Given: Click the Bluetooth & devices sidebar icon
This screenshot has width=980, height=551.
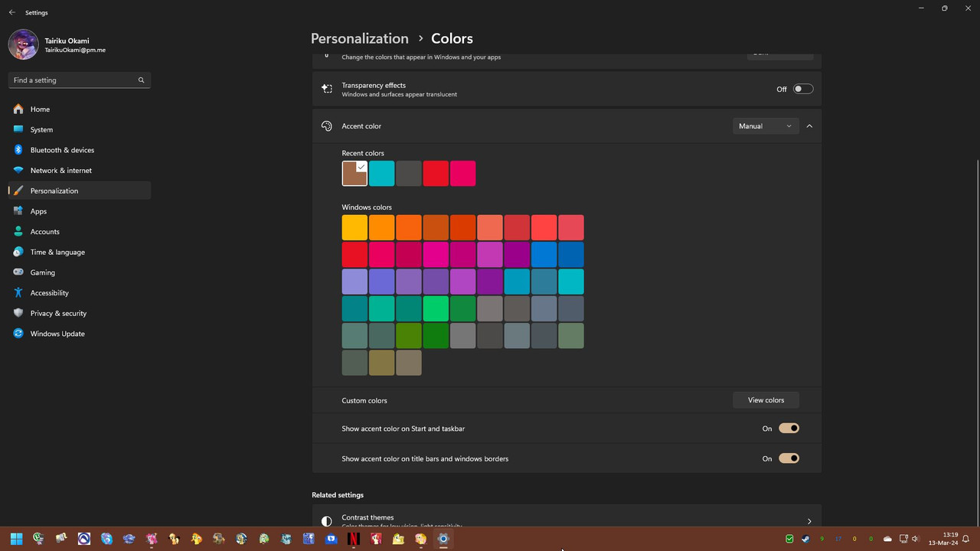Looking at the screenshot, I should click(x=18, y=150).
